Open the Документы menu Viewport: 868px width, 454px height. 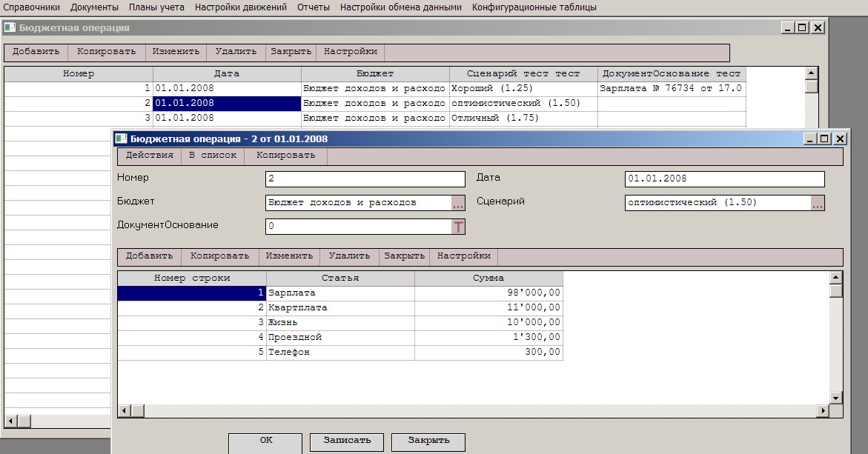tap(94, 7)
